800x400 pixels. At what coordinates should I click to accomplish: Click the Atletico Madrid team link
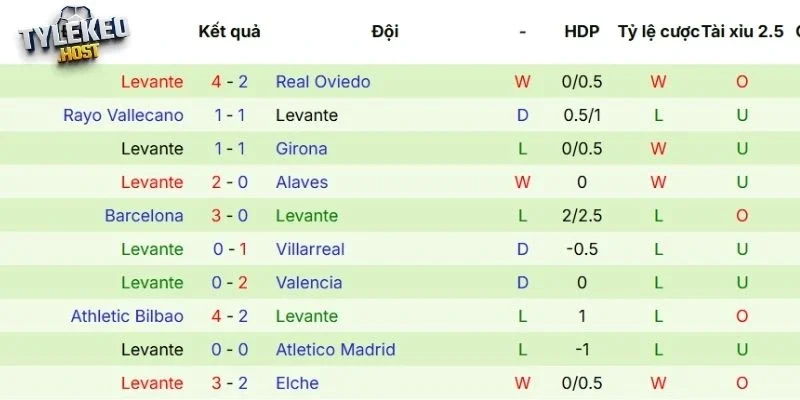(335, 350)
